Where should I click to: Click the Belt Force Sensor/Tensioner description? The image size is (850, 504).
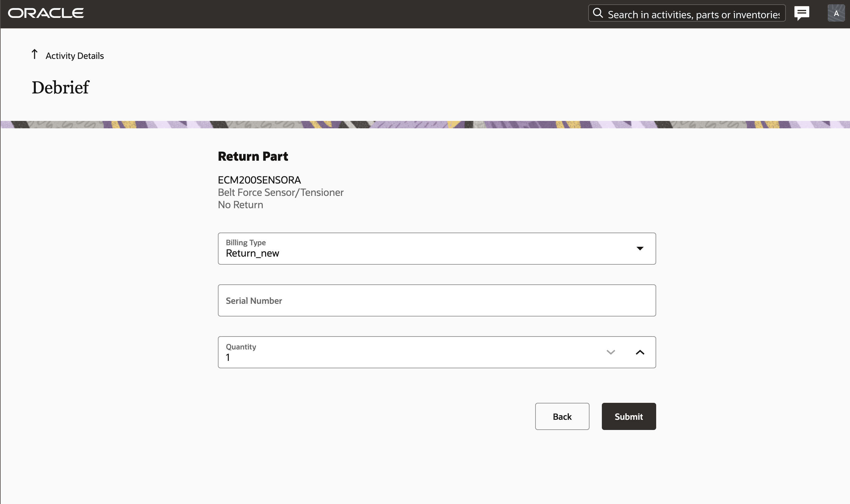[281, 192]
